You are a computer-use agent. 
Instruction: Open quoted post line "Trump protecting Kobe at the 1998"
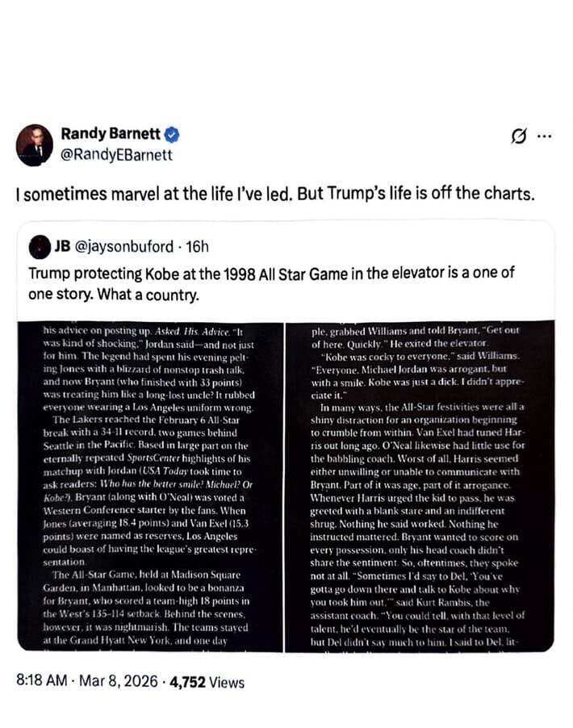(141, 274)
